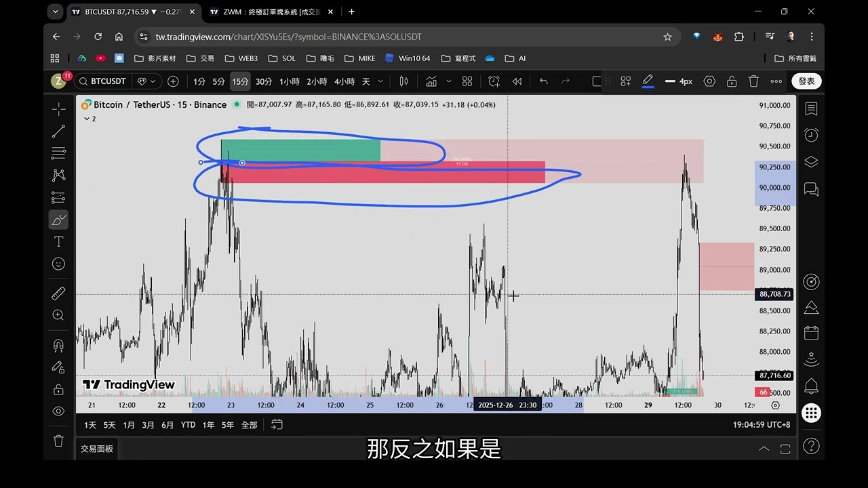Open the pattern drawing tools

pos(59,176)
